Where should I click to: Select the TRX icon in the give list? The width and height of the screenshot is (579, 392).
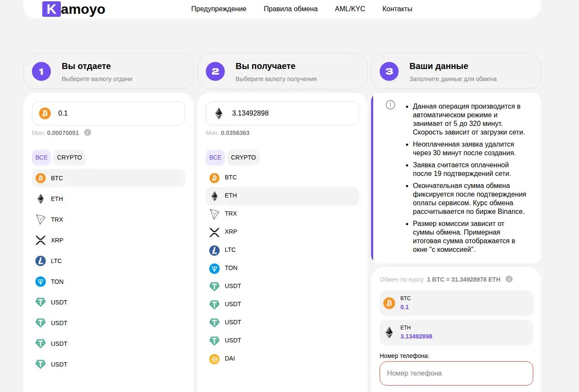coord(41,220)
